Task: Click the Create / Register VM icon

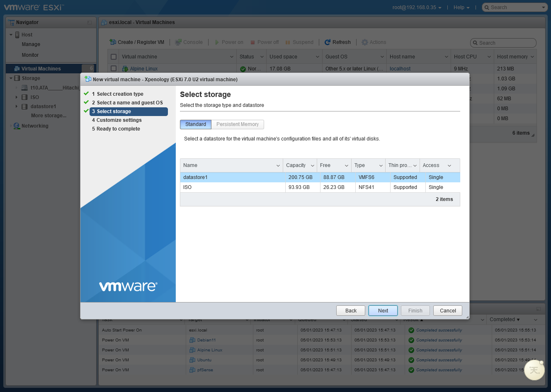Action: coord(113,42)
